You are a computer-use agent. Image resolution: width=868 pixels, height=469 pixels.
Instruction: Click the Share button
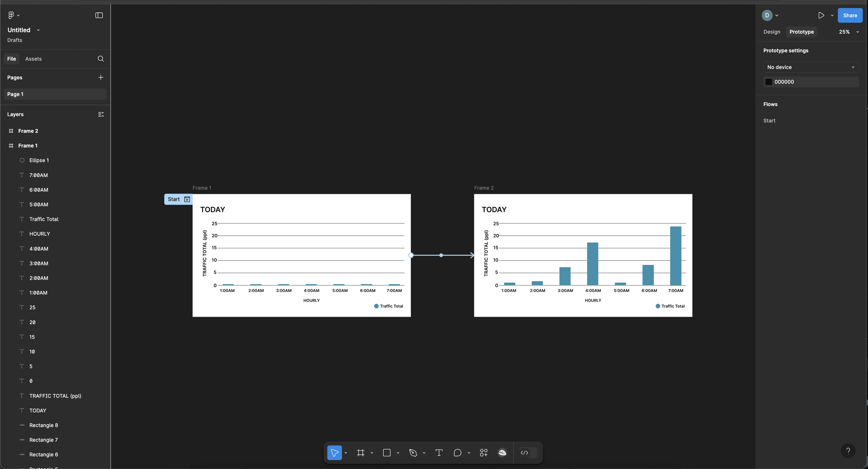point(850,15)
